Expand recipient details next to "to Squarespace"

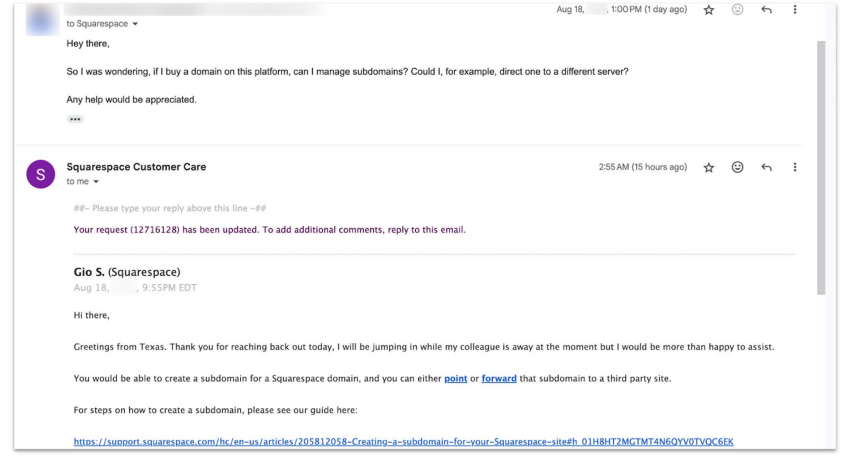135,24
